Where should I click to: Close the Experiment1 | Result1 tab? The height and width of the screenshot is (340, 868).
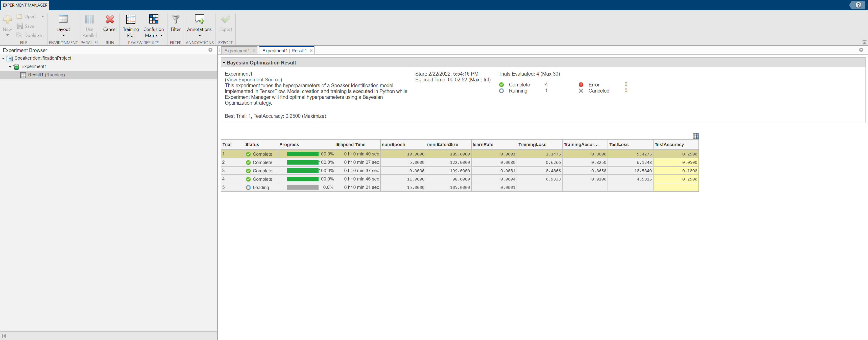click(311, 51)
